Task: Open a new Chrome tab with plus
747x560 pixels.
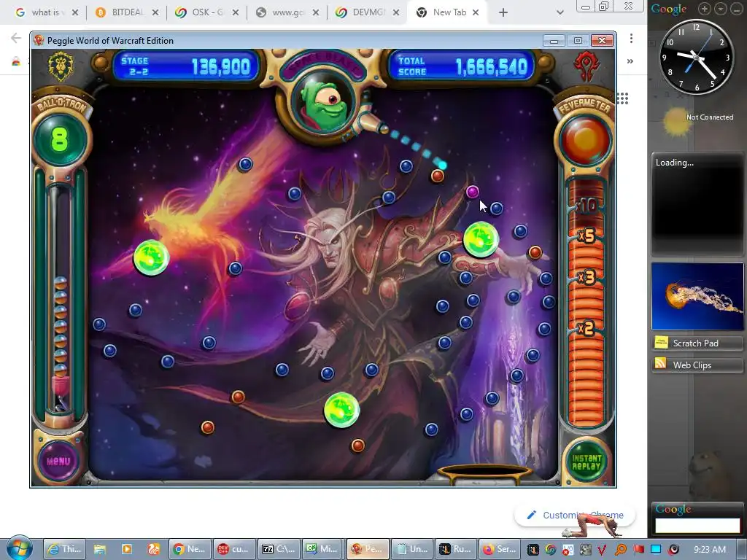Action: [503, 13]
